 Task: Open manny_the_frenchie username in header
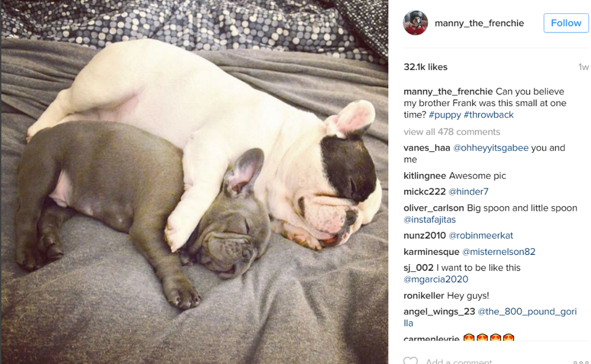(479, 24)
